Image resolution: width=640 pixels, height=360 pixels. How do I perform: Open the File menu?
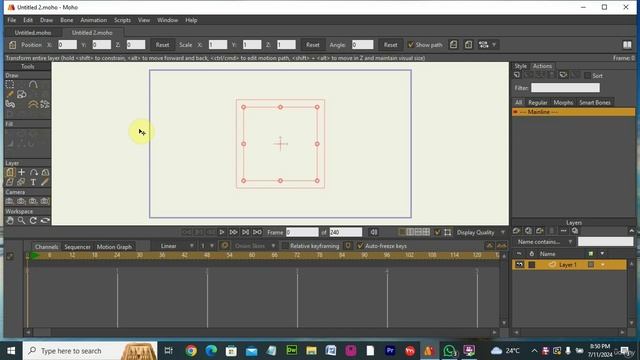pyautogui.click(x=12, y=20)
